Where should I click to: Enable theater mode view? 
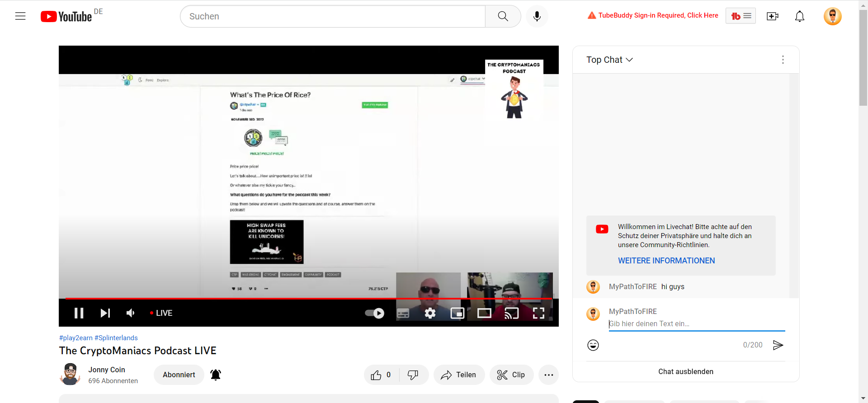(484, 313)
